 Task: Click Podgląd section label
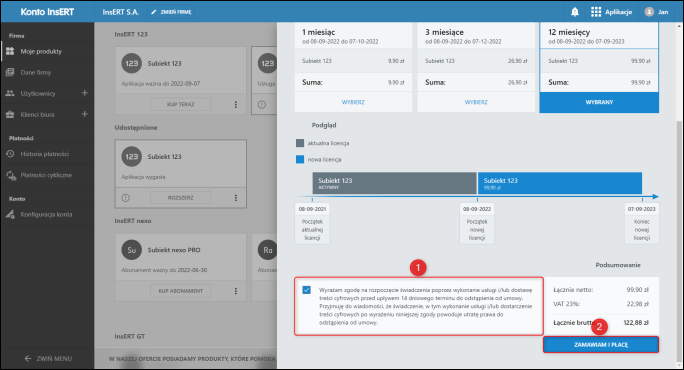(x=324, y=125)
